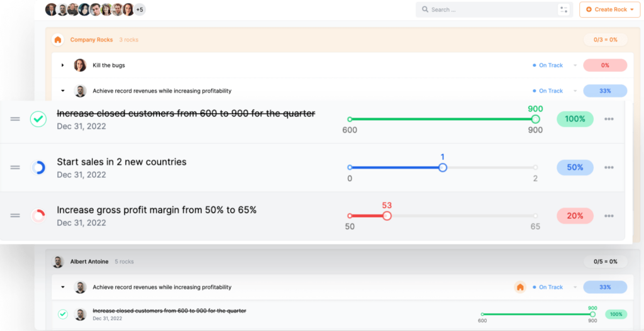Click the scan icon in search bar

tap(563, 9)
